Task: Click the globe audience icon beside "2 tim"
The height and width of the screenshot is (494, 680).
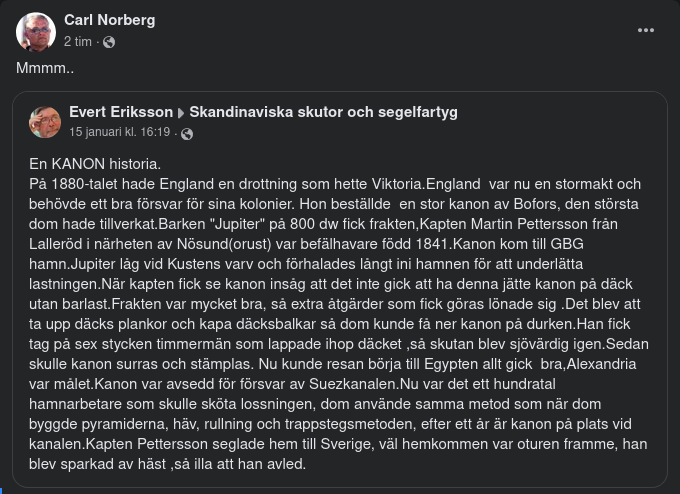Action: click(109, 42)
